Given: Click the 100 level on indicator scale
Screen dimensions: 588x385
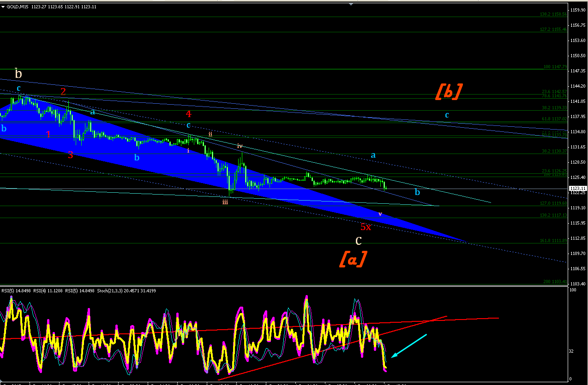Looking at the screenshot, I should pyautogui.click(x=573, y=290).
